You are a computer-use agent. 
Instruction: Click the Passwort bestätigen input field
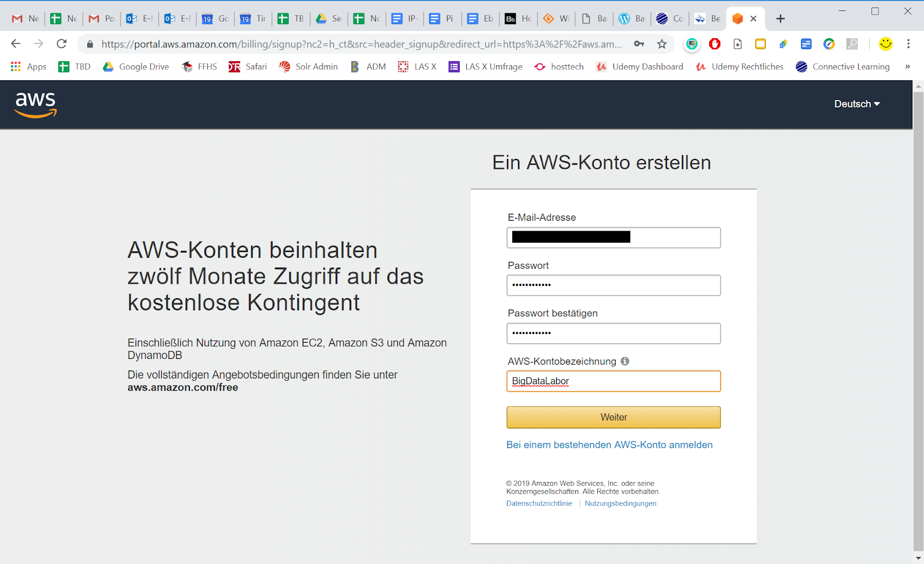(613, 333)
